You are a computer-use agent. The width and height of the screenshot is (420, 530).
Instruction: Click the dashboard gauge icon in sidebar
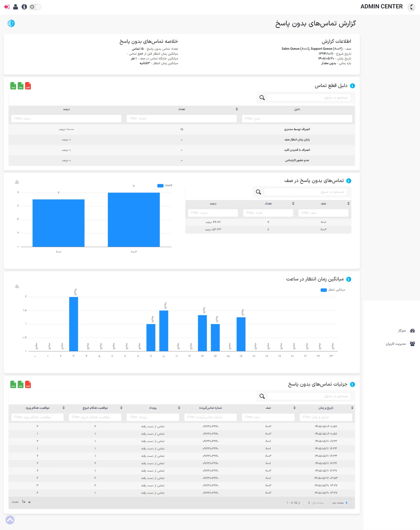412,331
